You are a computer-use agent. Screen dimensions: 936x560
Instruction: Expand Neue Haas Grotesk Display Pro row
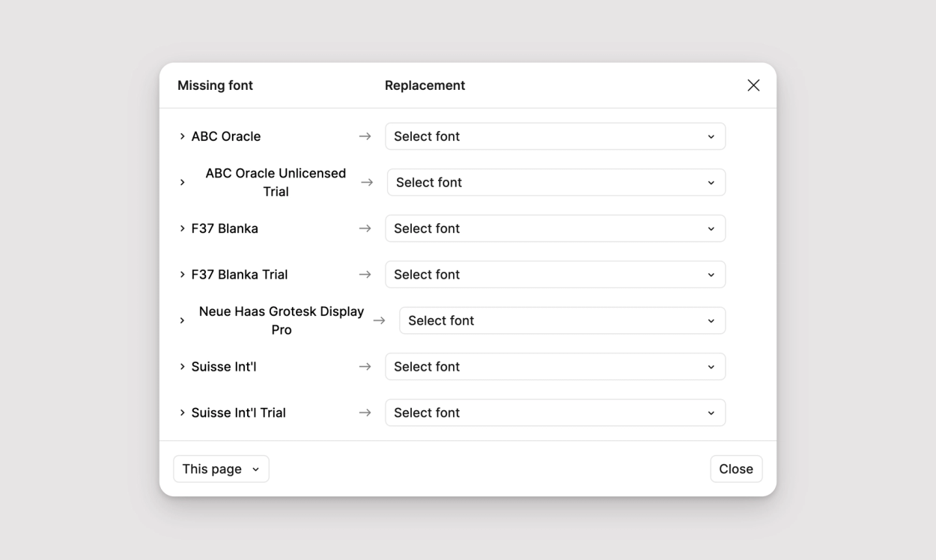(x=182, y=320)
